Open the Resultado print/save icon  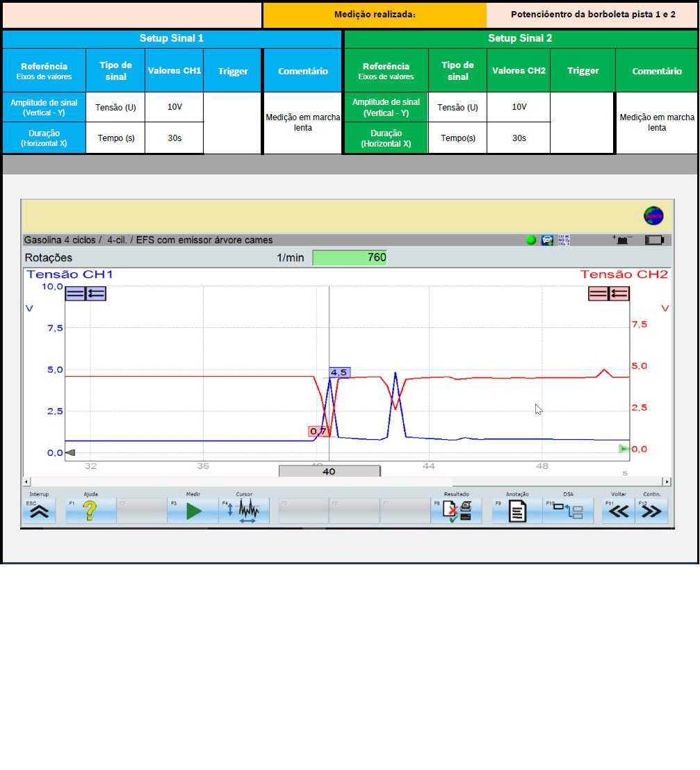coord(456,511)
